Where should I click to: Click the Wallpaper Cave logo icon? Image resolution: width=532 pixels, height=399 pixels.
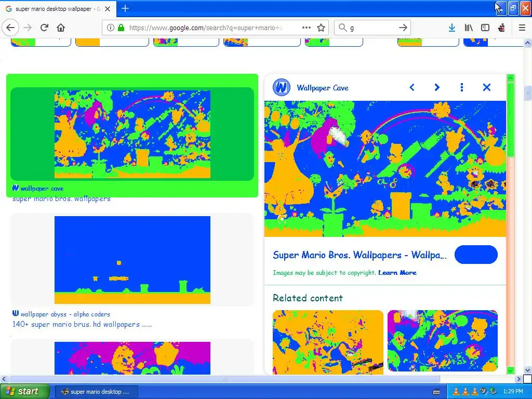point(281,87)
